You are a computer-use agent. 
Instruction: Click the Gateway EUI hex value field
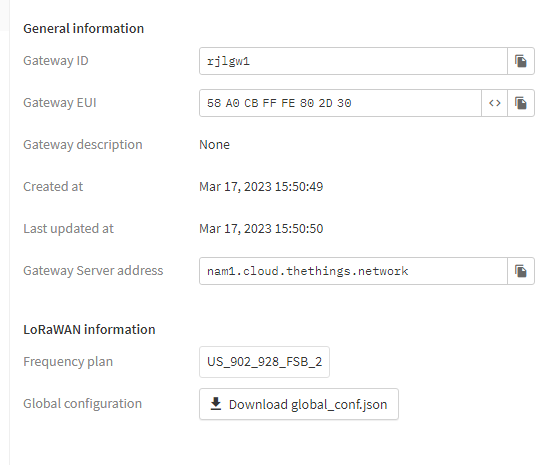(340, 103)
